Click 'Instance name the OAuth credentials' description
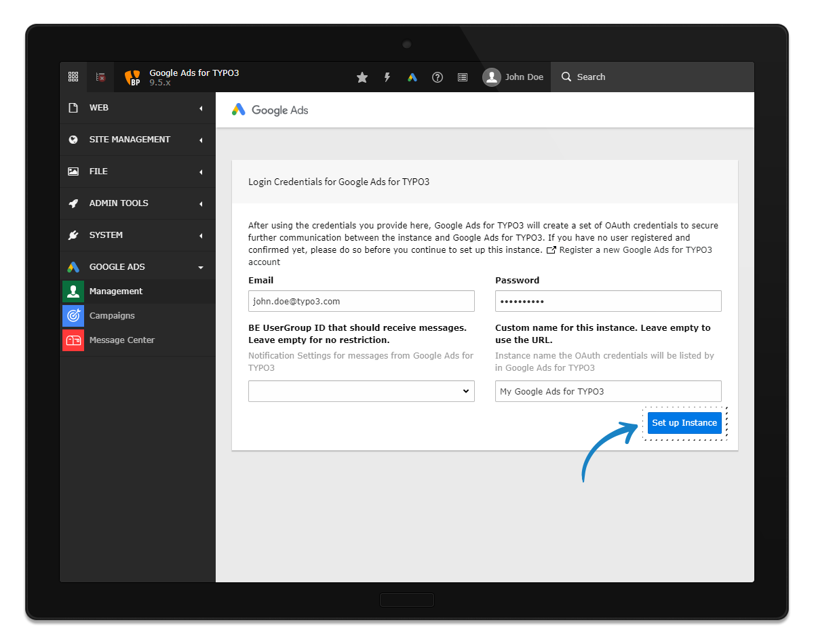 tap(604, 361)
